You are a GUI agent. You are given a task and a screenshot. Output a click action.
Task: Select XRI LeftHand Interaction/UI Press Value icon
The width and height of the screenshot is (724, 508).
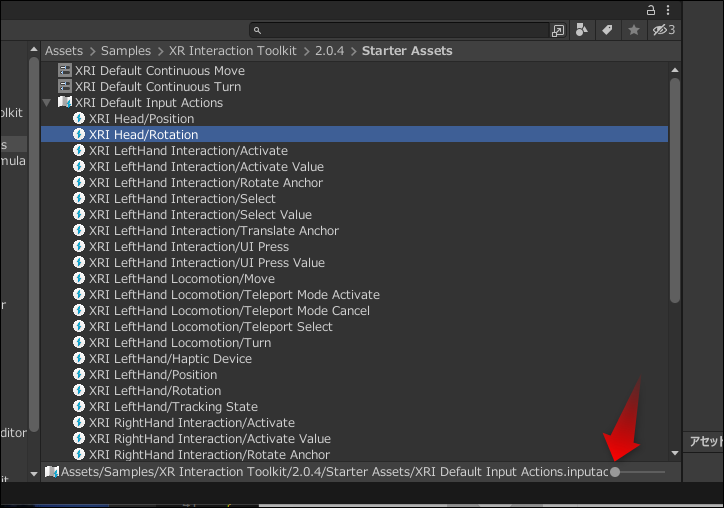(79, 262)
